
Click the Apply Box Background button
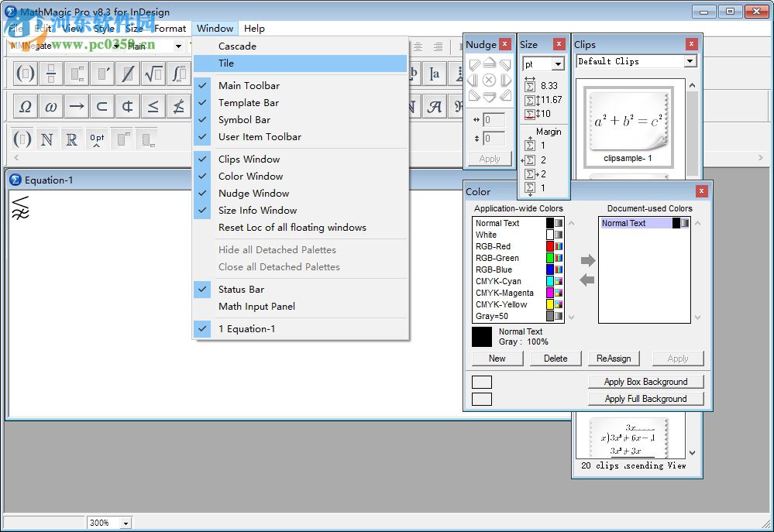point(645,381)
